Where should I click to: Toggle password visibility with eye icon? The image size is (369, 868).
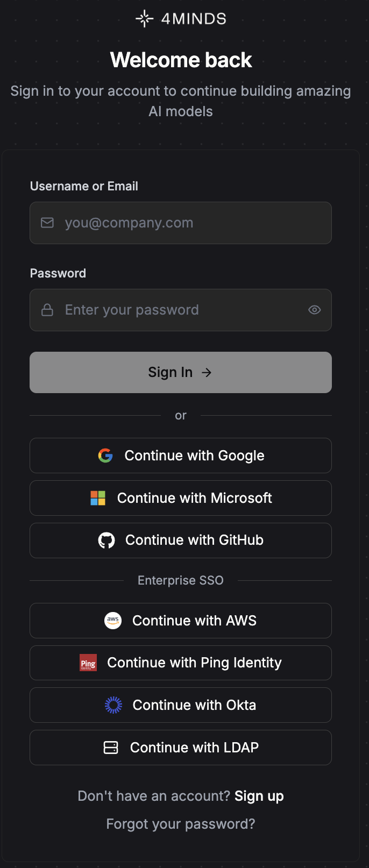click(314, 310)
